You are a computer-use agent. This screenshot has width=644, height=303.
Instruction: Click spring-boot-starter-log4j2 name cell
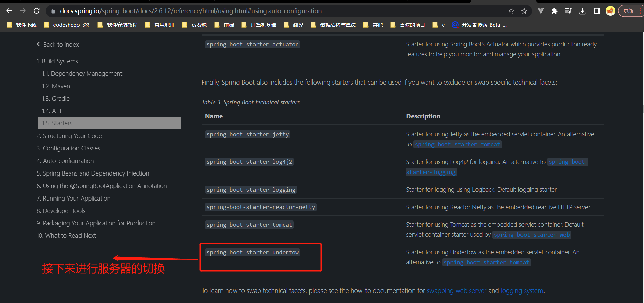point(249,162)
